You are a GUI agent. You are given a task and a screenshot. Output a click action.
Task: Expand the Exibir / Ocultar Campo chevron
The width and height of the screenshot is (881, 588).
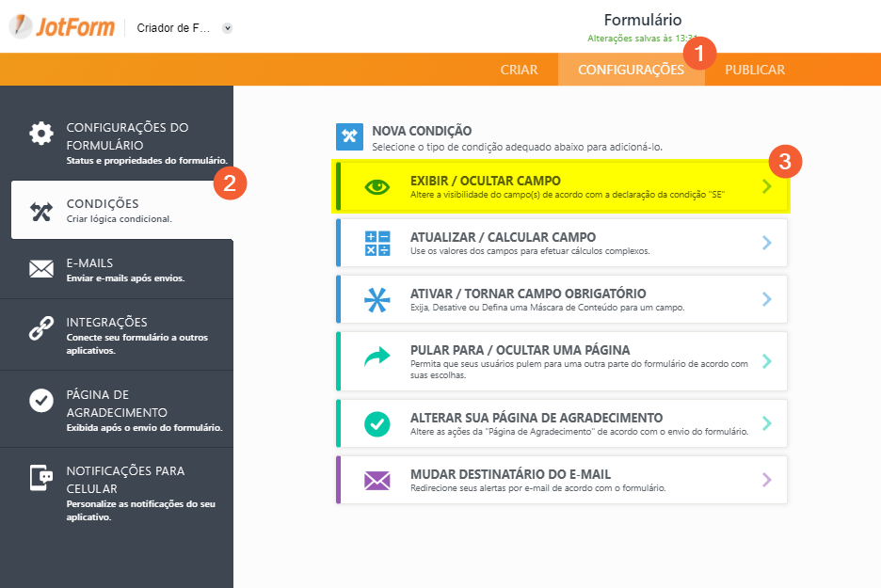coord(767,186)
